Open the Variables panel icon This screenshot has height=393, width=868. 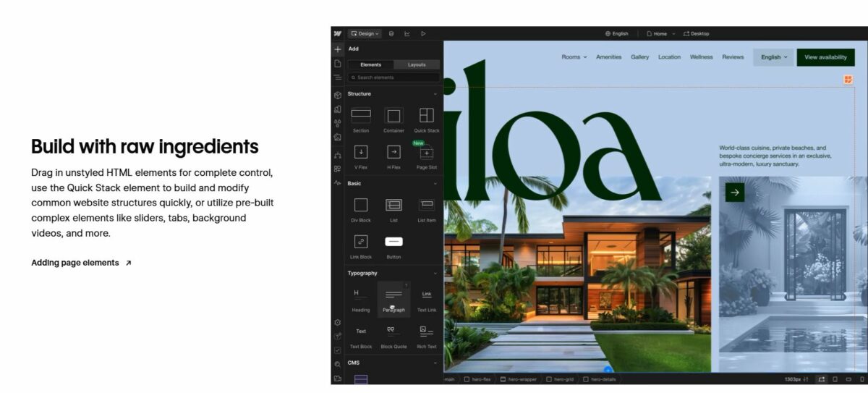point(338,123)
